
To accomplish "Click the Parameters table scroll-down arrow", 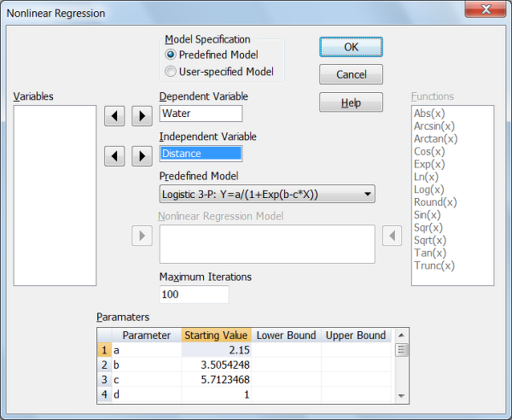I will 402,395.
